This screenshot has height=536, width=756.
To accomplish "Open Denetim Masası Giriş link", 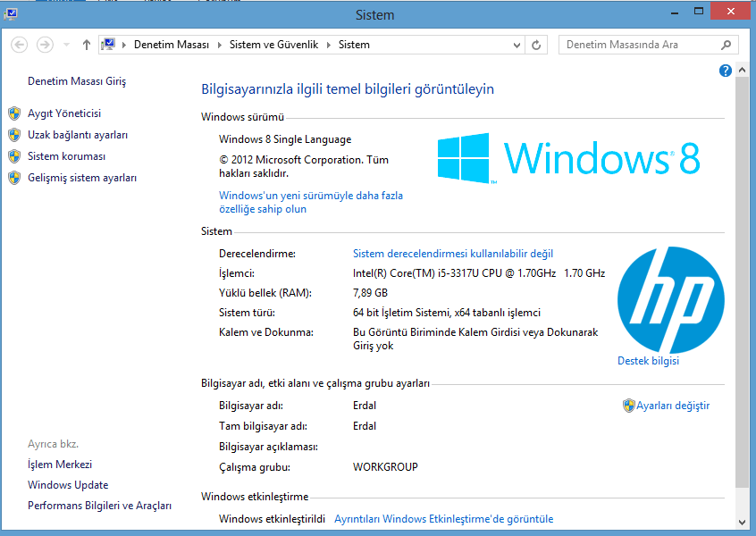I will tap(77, 81).
